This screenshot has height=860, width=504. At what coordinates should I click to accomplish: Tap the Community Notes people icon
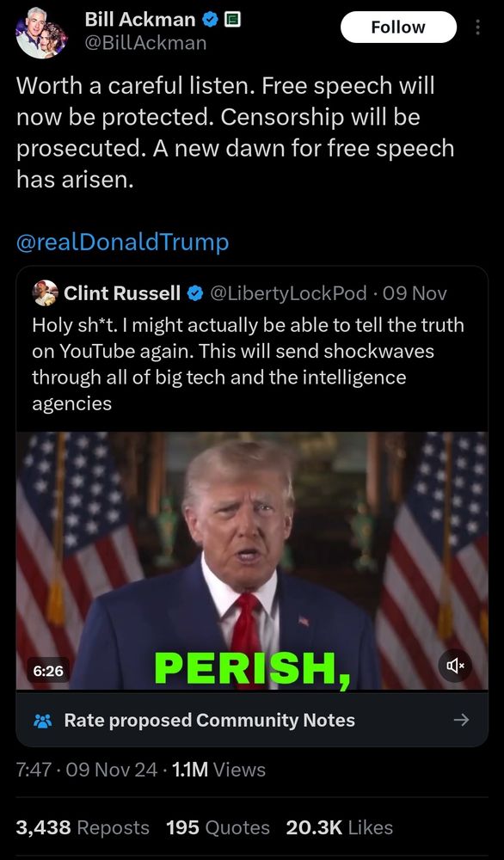(42, 720)
